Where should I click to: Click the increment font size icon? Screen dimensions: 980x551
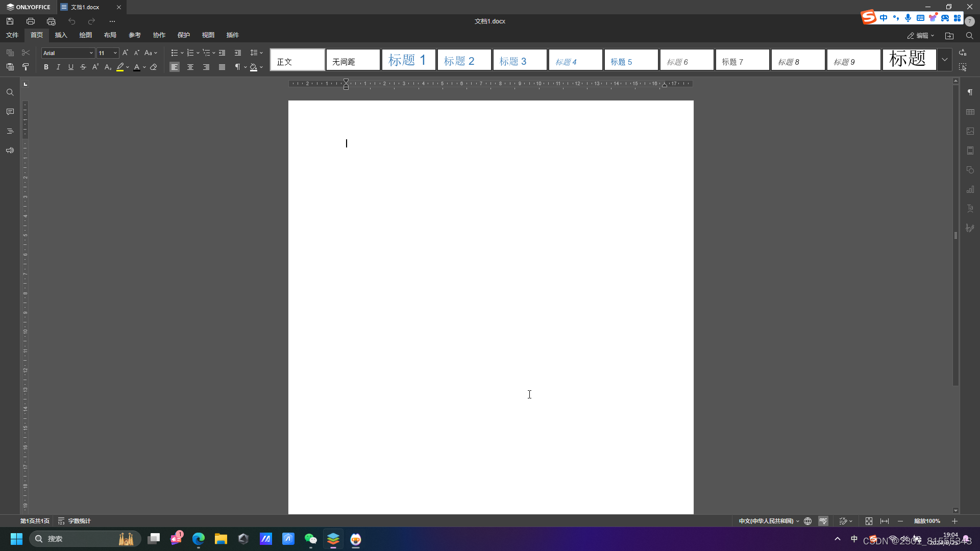click(125, 53)
